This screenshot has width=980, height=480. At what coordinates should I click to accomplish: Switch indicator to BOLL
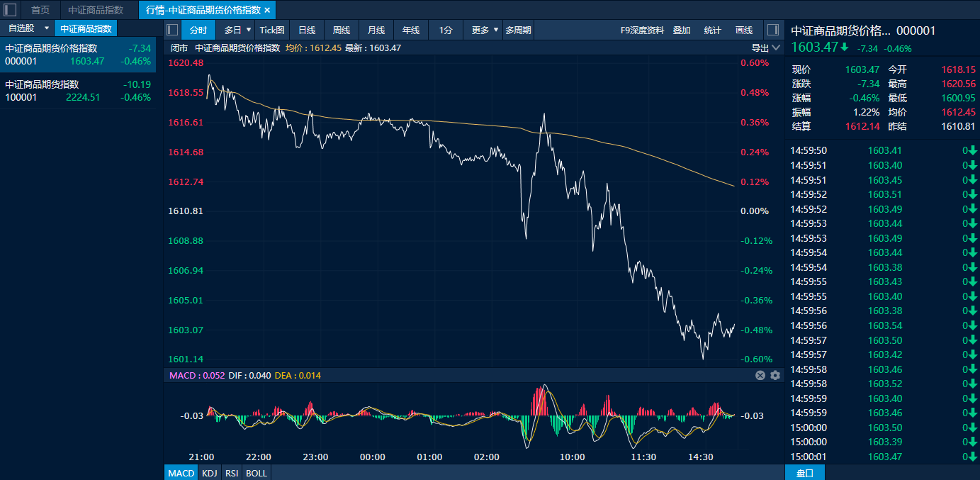pos(257,473)
